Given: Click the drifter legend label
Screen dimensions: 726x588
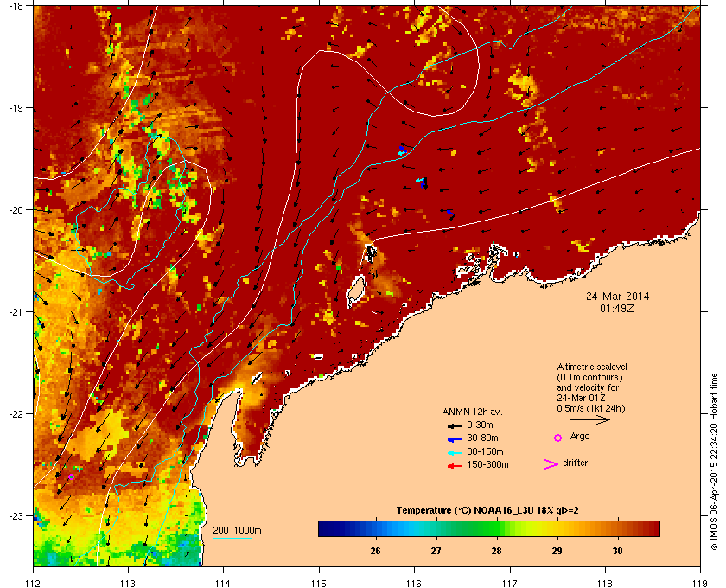Looking at the screenshot, I should 575,463.
